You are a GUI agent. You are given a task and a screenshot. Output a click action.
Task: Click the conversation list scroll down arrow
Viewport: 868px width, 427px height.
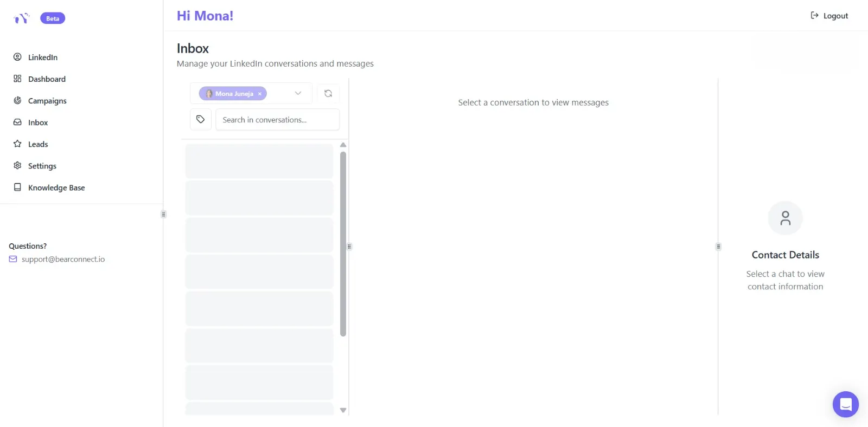tap(343, 410)
